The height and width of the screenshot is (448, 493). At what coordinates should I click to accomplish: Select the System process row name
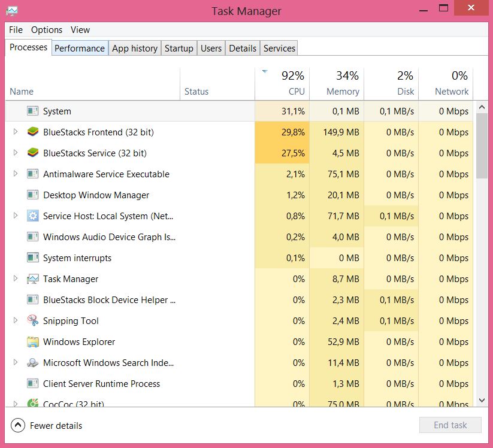pos(57,111)
